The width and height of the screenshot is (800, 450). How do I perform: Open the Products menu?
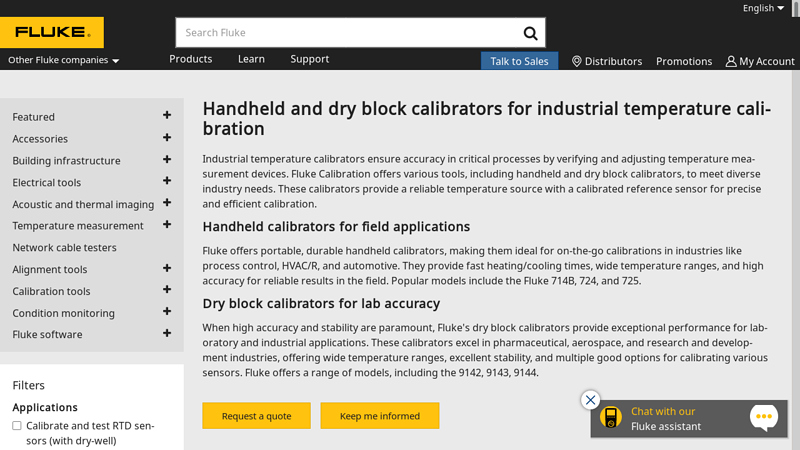pos(190,59)
